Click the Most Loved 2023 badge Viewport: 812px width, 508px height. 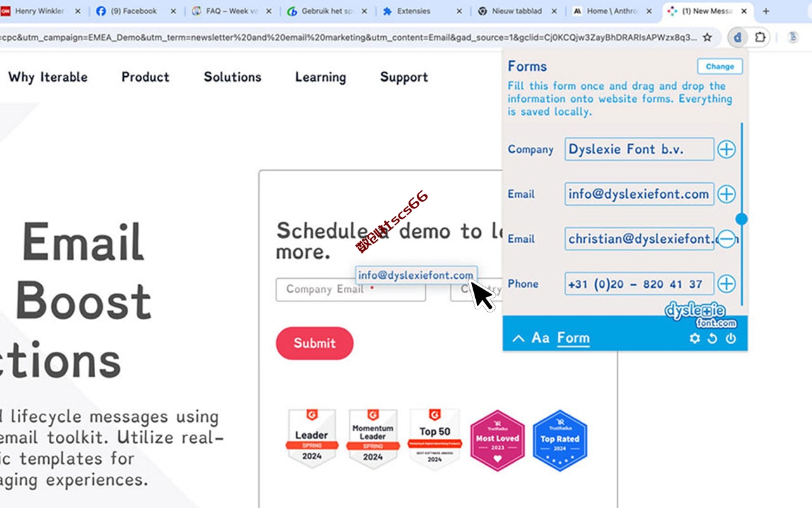tap(497, 440)
